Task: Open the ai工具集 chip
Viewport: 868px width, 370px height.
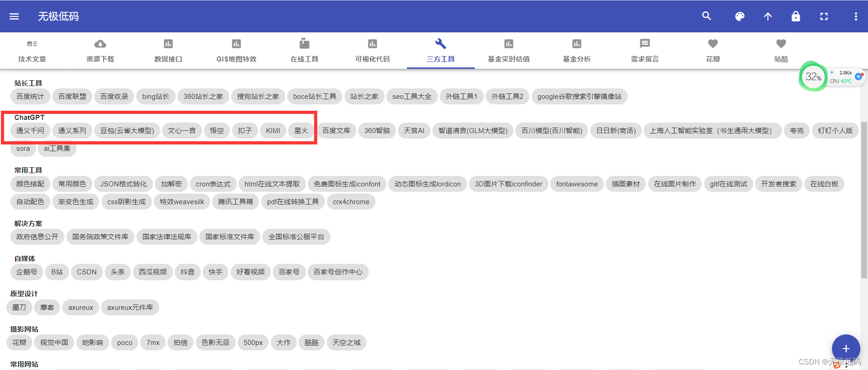Action: [57, 149]
